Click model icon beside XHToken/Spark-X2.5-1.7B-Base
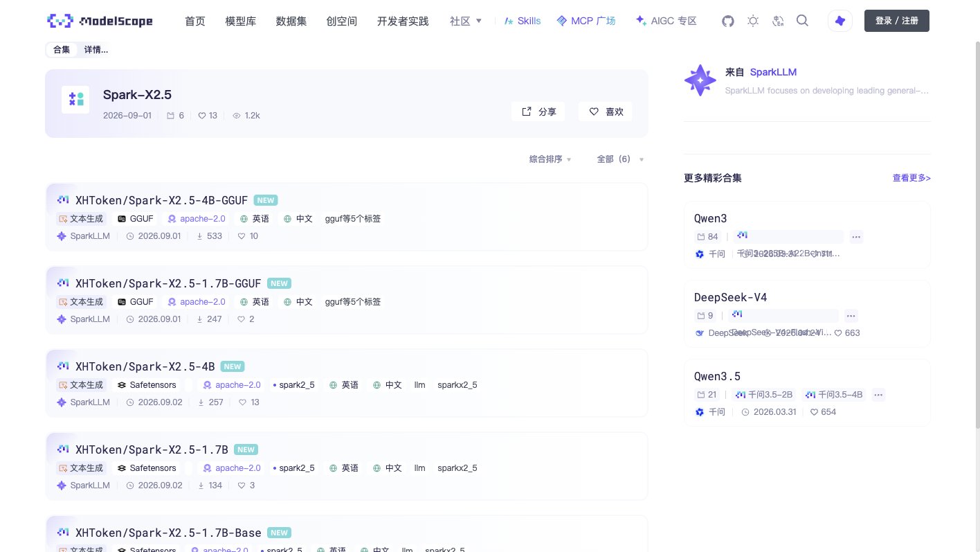The image size is (980, 552). pos(63,533)
